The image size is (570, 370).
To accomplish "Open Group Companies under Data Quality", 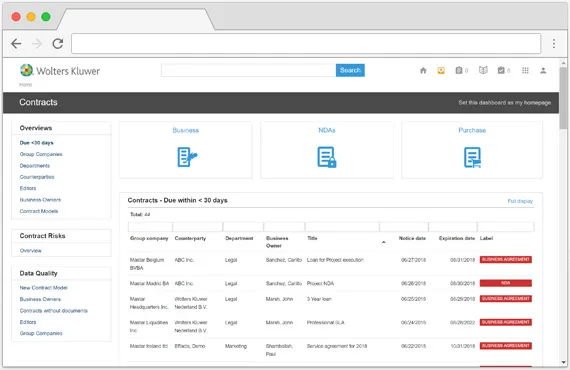I will (x=41, y=333).
